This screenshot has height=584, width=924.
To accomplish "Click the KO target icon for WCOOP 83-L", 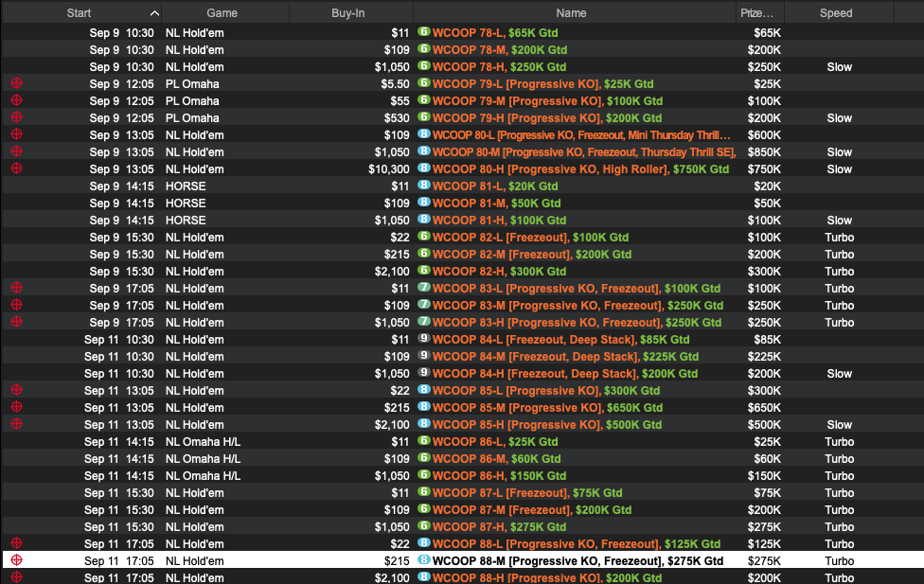I will (16, 288).
